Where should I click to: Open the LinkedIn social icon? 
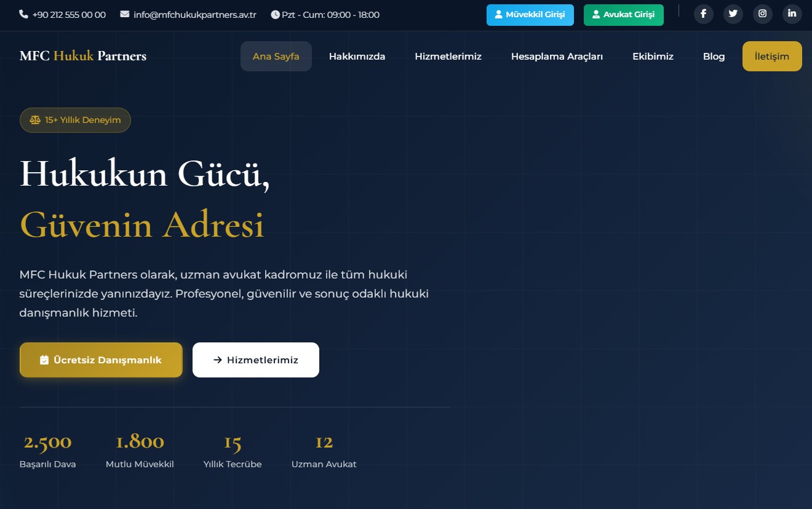tap(792, 14)
